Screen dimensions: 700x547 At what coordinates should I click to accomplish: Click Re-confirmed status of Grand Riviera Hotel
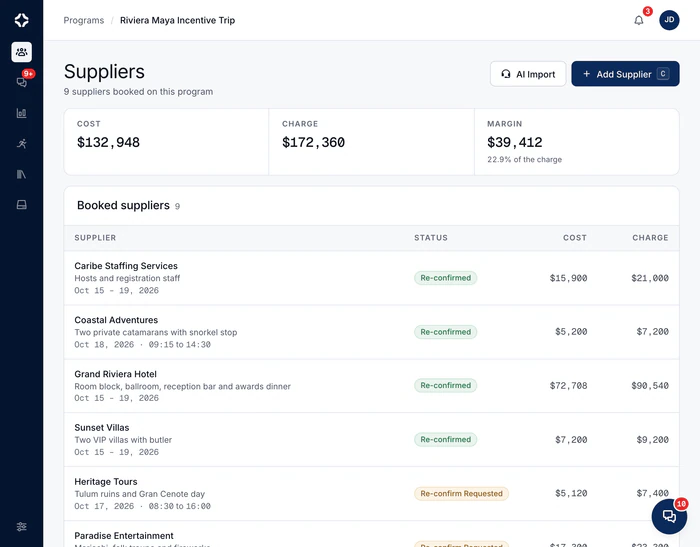point(446,385)
